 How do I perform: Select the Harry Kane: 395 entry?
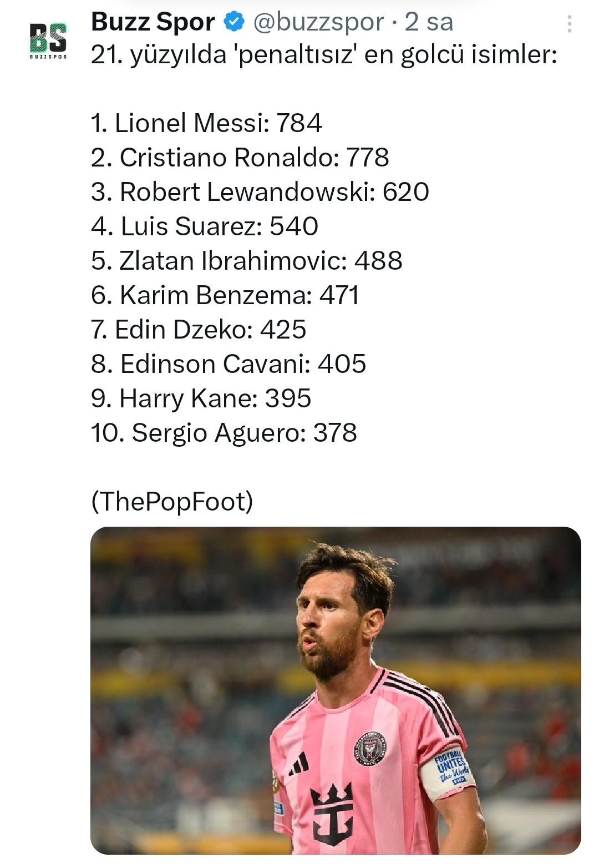click(201, 398)
